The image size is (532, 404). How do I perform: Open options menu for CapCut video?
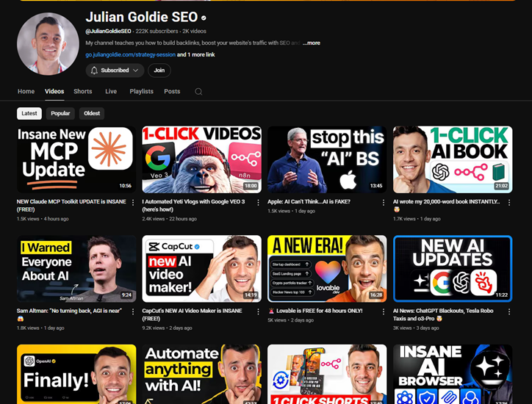[258, 311]
